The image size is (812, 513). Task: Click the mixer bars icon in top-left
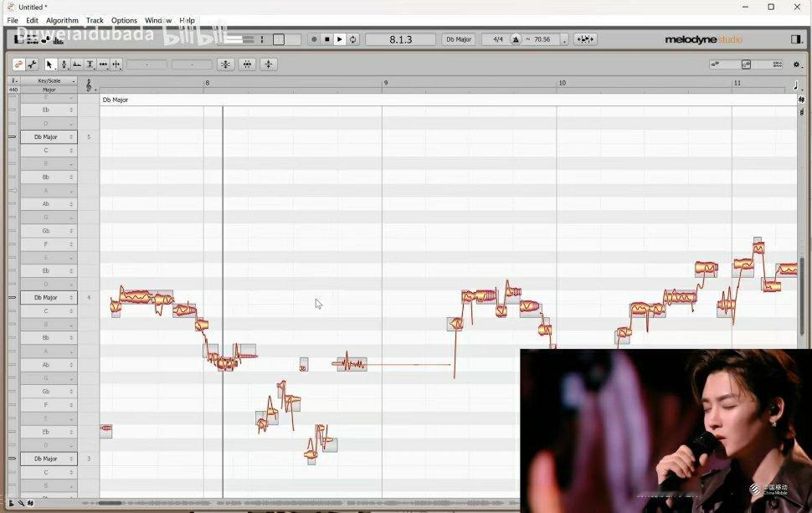click(x=58, y=40)
